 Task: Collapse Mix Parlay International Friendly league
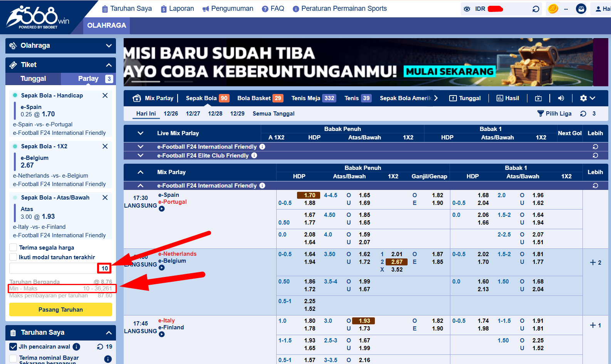tap(140, 186)
